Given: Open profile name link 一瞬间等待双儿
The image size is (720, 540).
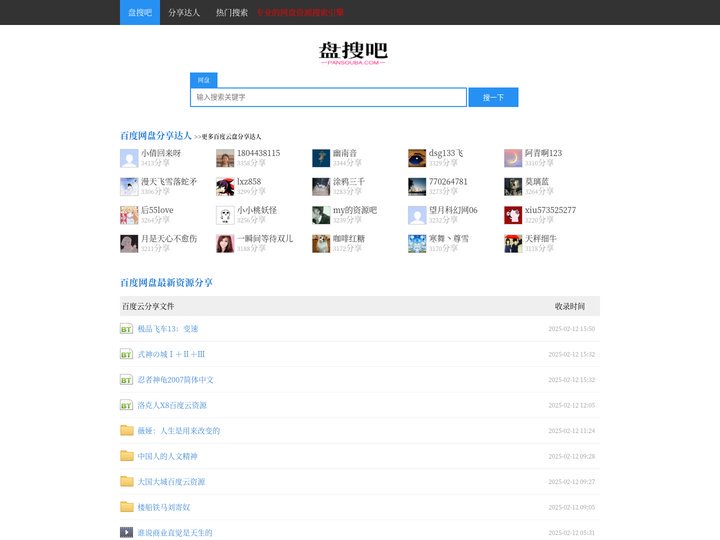Looking at the screenshot, I should pos(265,238).
